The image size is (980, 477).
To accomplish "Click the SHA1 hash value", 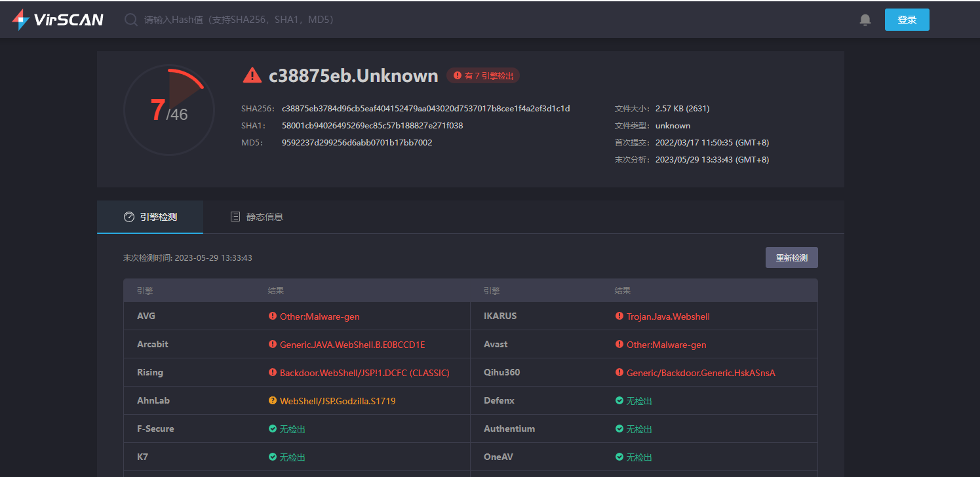I will coord(372,125).
